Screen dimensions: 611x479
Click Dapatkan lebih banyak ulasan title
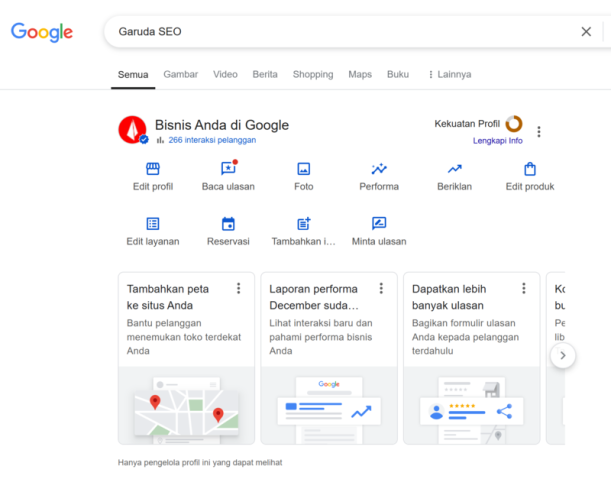point(449,297)
